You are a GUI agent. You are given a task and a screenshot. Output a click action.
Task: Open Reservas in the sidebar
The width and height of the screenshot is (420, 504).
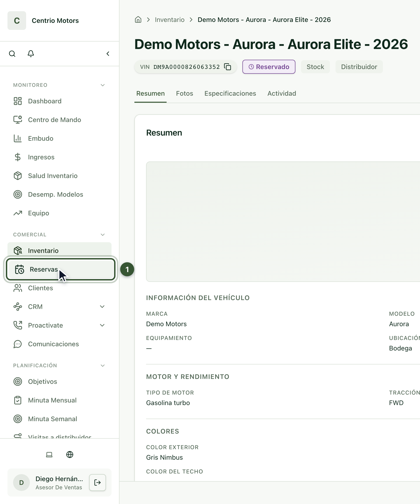click(x=60, y=269)
